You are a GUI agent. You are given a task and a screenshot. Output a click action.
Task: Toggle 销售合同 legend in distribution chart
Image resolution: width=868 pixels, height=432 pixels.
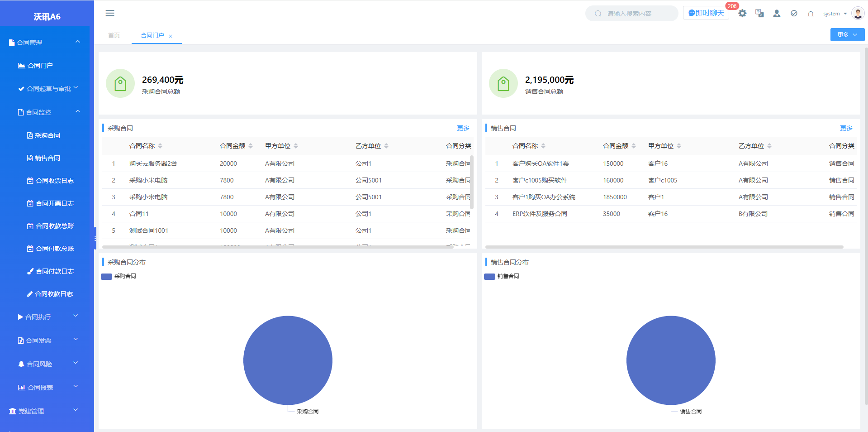[x=502, y=276]
